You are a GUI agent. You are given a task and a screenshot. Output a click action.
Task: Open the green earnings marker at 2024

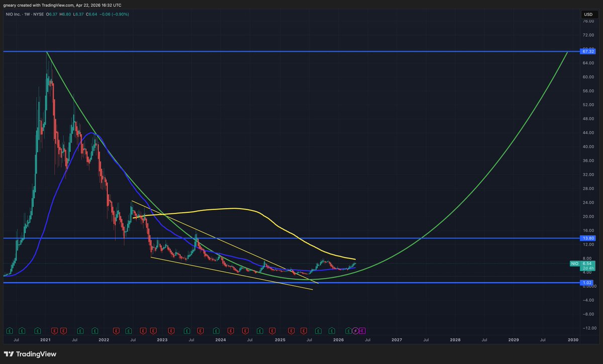coord(216,330)
